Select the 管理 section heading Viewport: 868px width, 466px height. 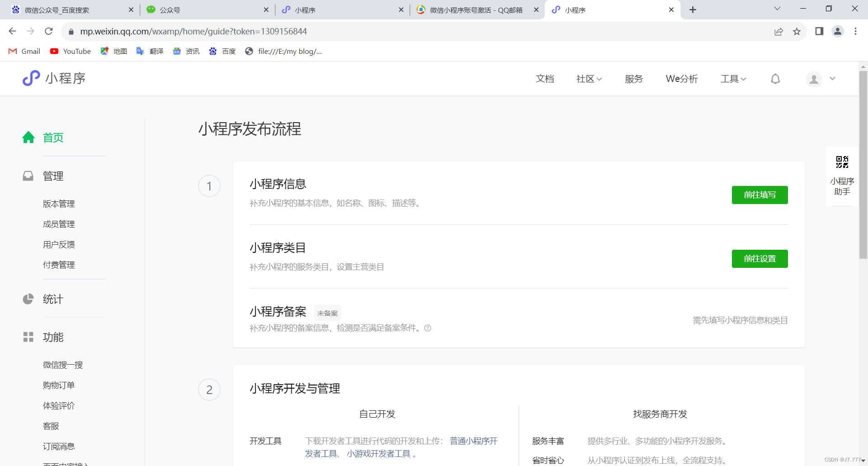click(x=53, y=176)
